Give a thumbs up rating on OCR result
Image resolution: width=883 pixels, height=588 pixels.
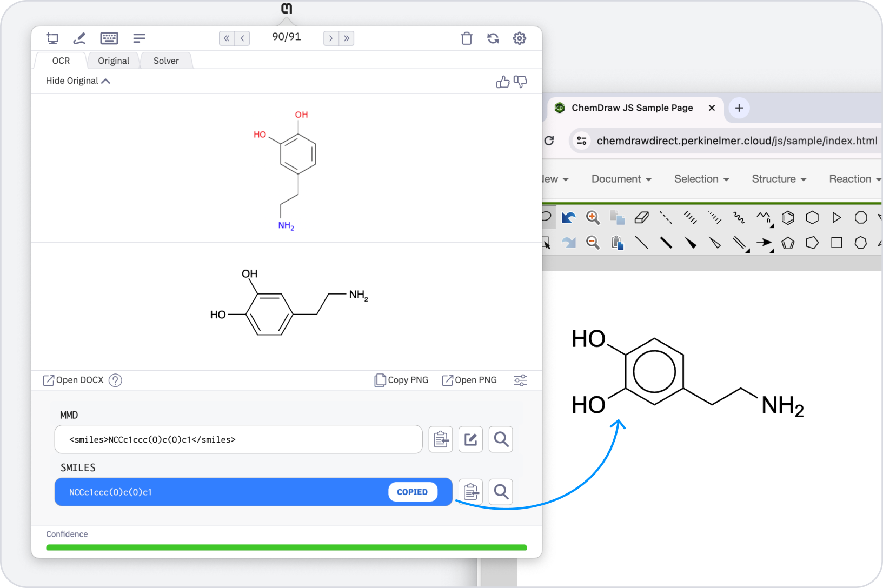[x=502, y=82]
